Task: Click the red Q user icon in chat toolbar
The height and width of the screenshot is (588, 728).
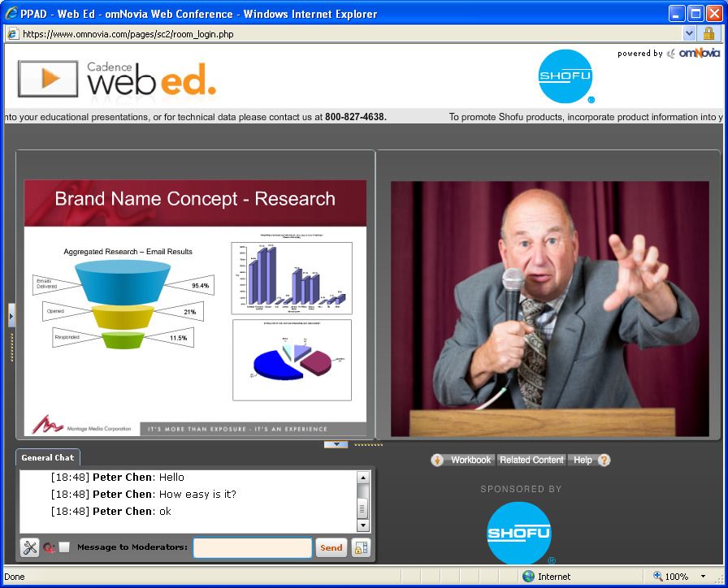Action: [x=49, y=547]
